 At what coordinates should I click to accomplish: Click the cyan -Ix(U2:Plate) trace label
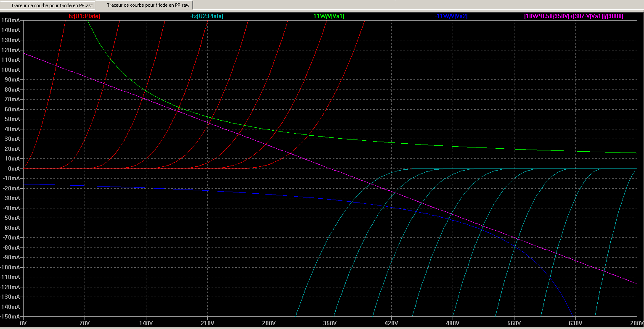207,16
